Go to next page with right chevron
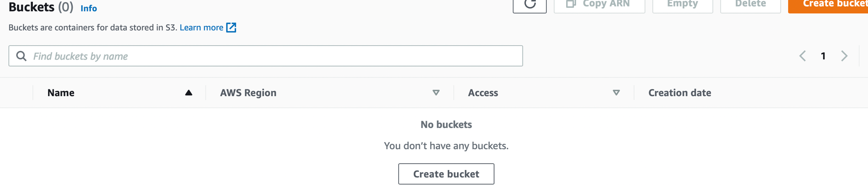Screen dimensions: 868x193 click(x=844, y=56)
